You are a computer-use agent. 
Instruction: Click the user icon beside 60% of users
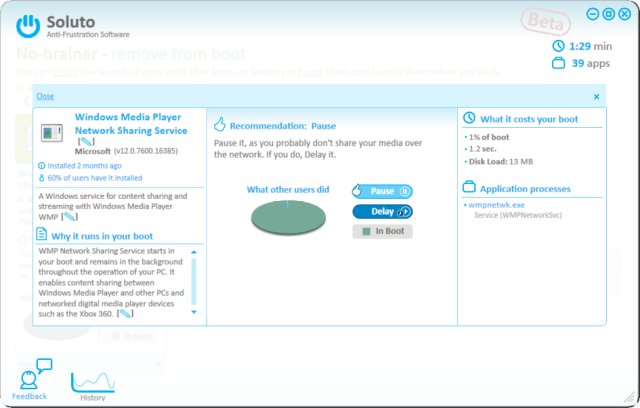41,178
